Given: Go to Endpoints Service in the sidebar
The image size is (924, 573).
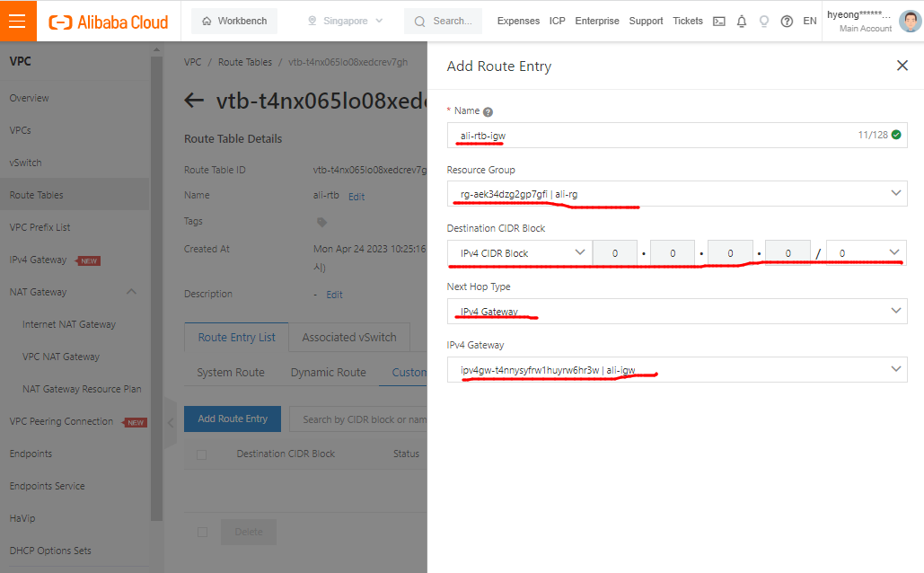Looking at the screenshot, I should 47,487.
